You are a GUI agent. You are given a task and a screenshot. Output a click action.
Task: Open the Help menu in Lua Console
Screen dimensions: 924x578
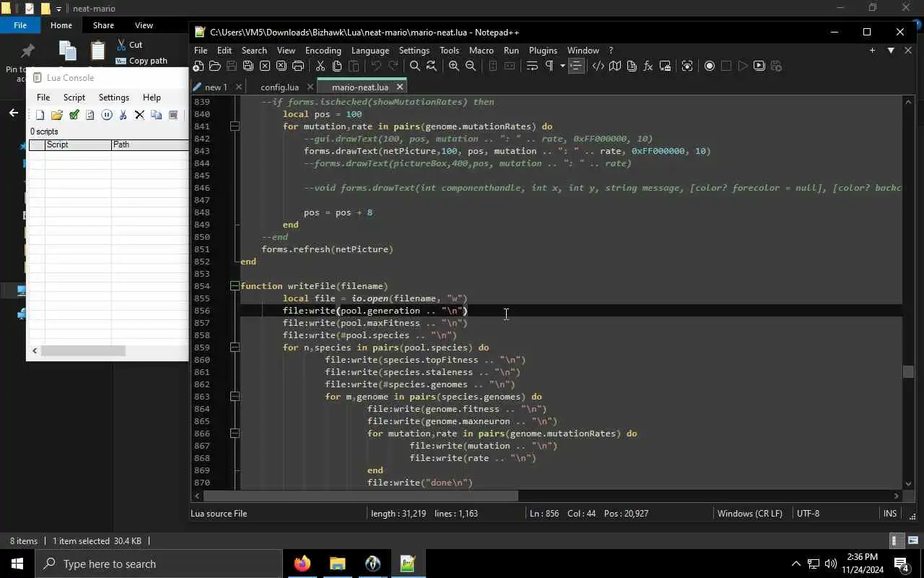coord(152,98)
